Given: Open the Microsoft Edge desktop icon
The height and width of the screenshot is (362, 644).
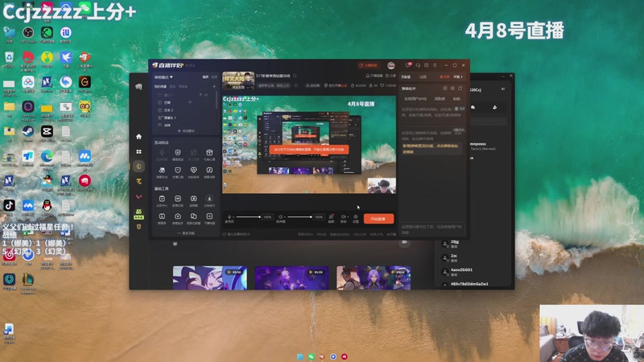Looking at the screenshot, I should pos(47,158).
